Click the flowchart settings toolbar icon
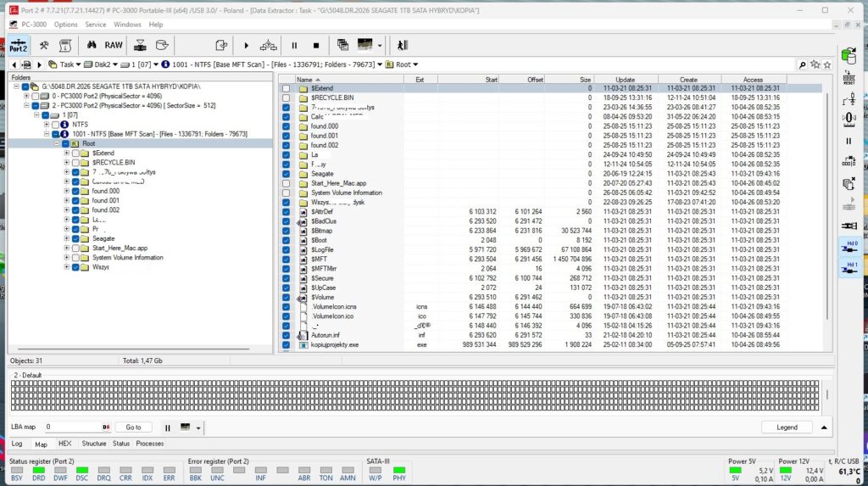This screenshot has width=868, height=486. (x=269, y=45)
